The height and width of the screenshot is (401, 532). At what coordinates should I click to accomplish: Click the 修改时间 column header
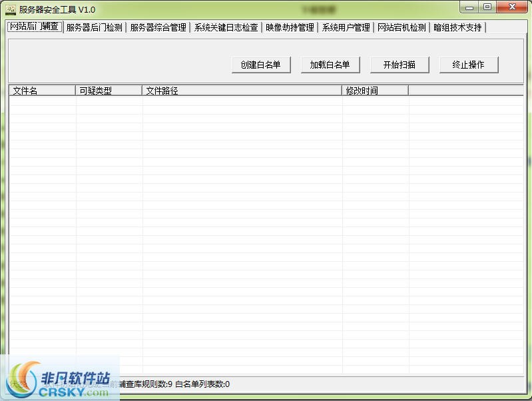coord(375,91)
